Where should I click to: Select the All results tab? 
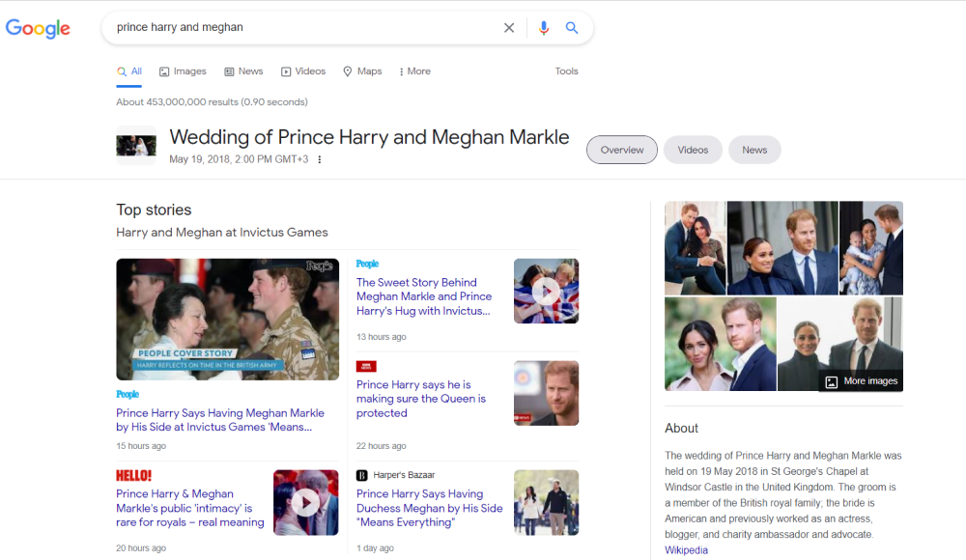pos(129,71)
